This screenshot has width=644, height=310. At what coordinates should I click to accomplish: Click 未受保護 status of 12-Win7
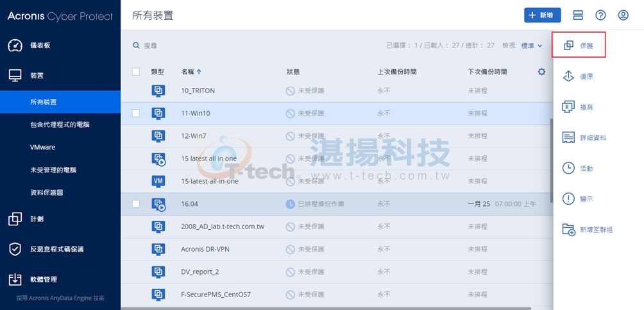point(311,135)
